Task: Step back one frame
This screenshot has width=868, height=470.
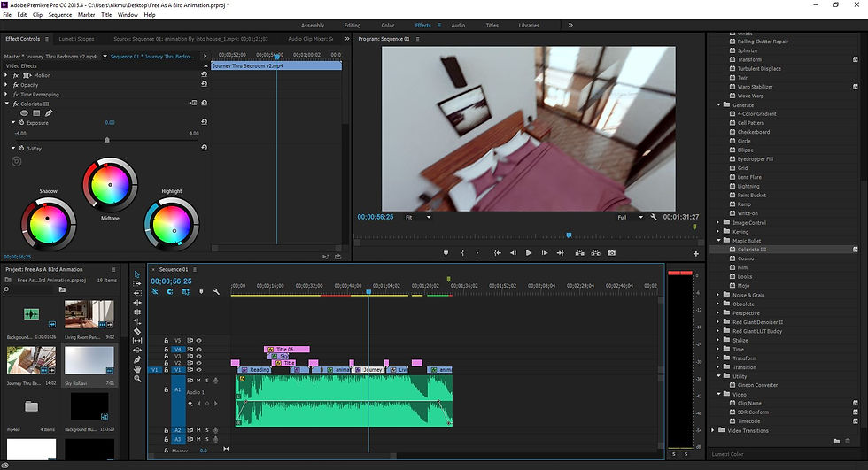Action: pyautogui.click(x=513, y=252)
